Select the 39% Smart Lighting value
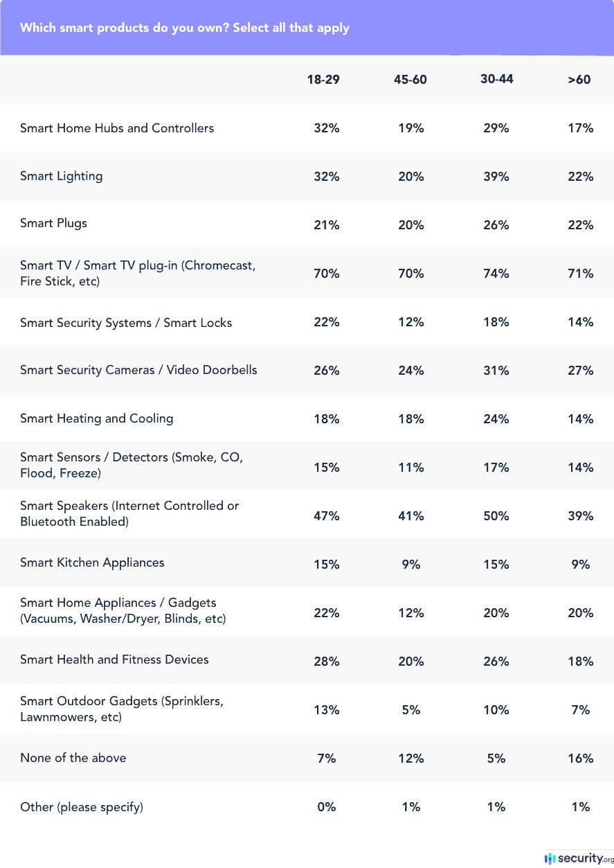 pos(496,177)
